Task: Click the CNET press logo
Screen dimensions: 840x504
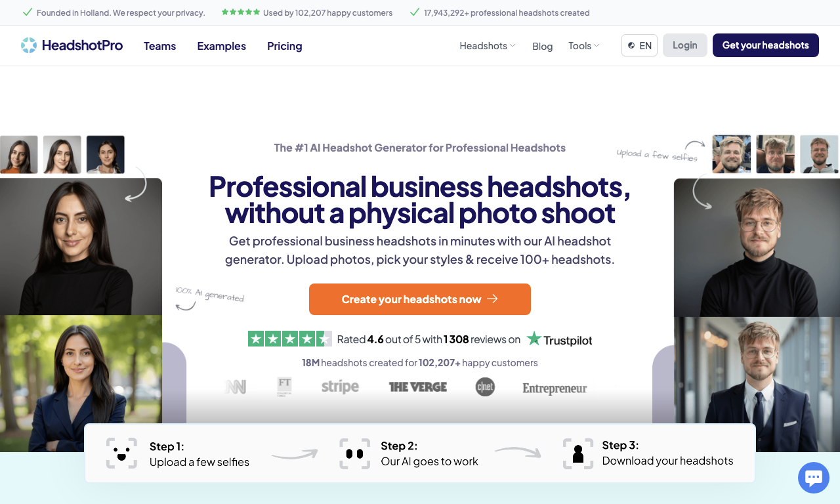Action: coord(485,387)
